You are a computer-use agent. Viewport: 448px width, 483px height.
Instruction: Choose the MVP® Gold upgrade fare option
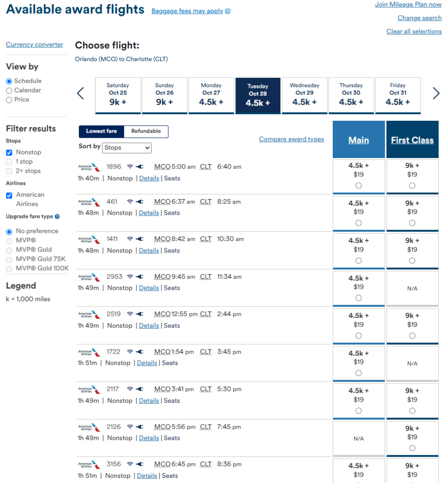pyautogui.click(x=9, y=250)
